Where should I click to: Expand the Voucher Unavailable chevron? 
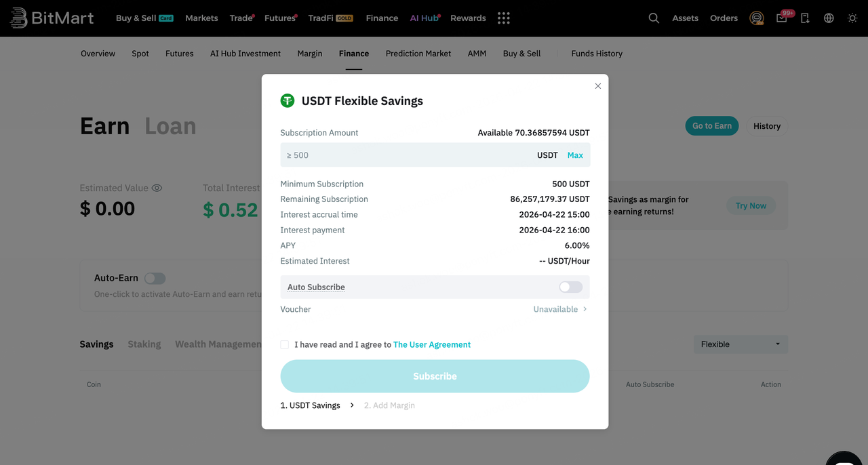tap(585, 309)
